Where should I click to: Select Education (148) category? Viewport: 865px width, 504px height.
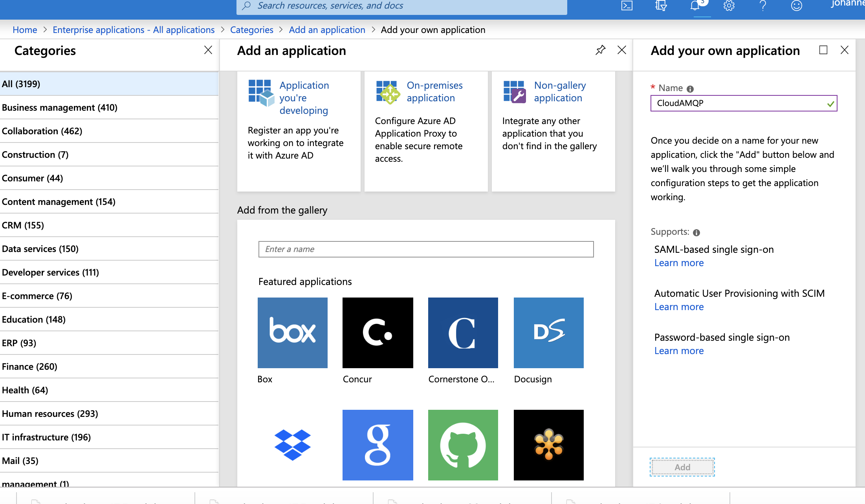[109, 320]
